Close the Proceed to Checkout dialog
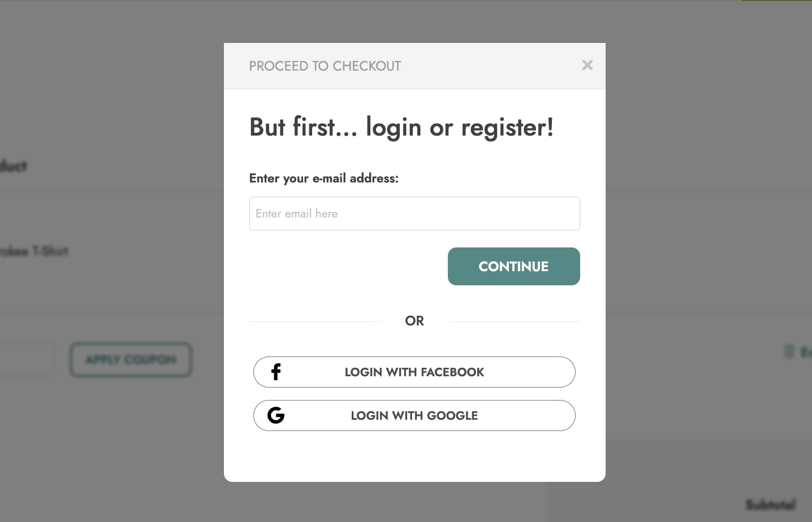 pos(587,65)
